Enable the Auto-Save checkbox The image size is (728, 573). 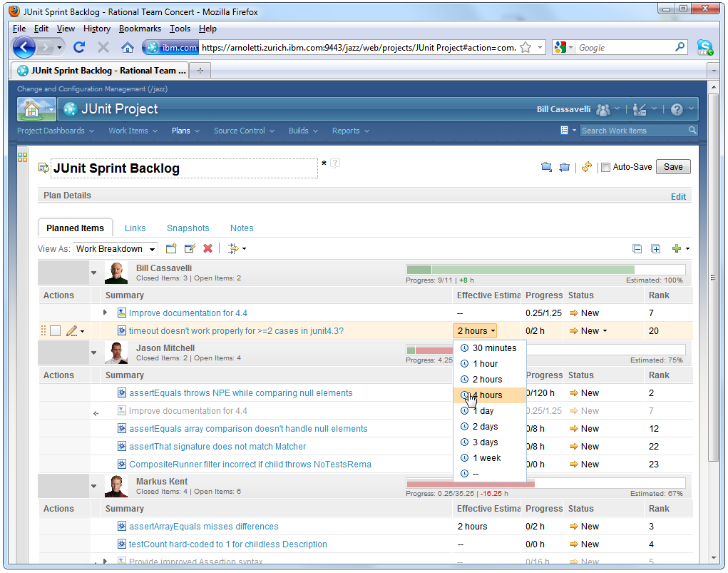pos(605,167)
